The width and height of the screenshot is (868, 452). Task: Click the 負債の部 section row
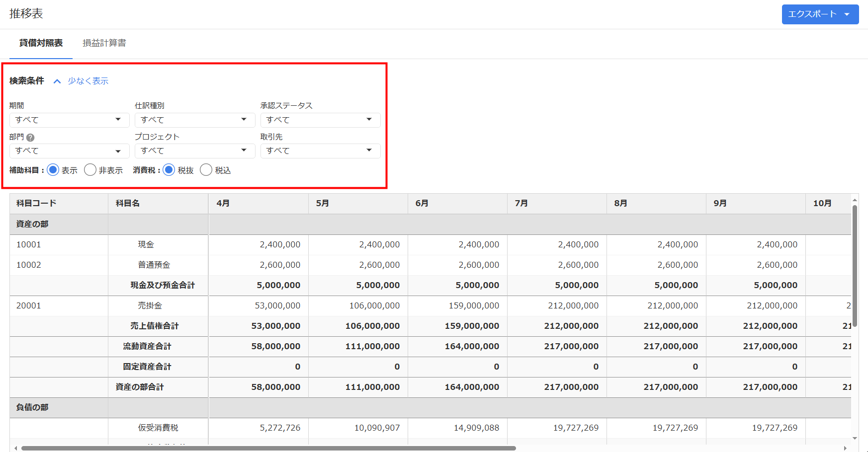[x=430, y=407]
